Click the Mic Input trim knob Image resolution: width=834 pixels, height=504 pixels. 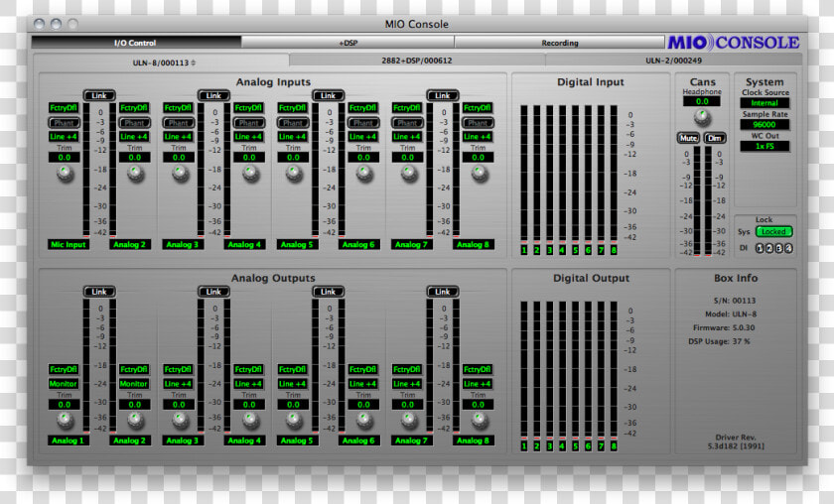pos(65,174)
